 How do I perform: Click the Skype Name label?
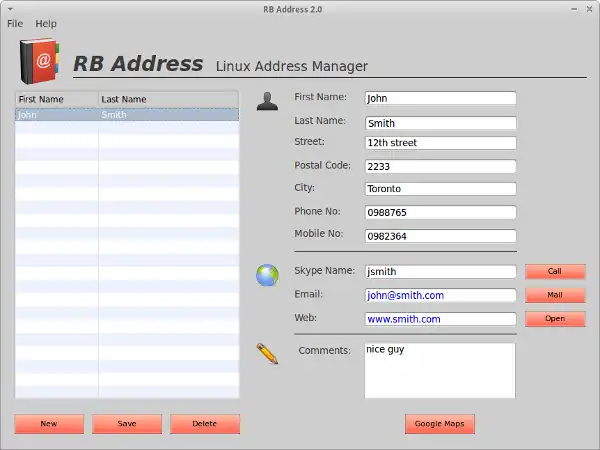[x=324, y=271]
